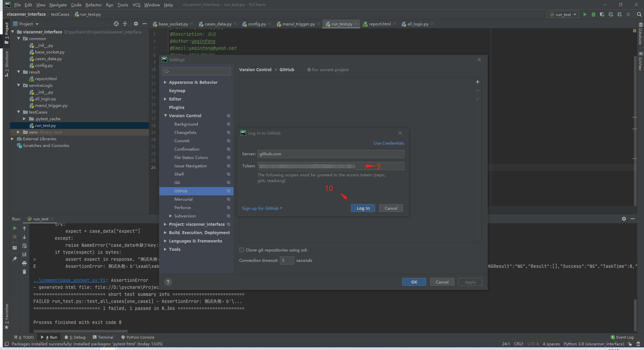644x350 pixels.
Task: Click the print icon in Run panel
Action: click(x=24, y=263)
